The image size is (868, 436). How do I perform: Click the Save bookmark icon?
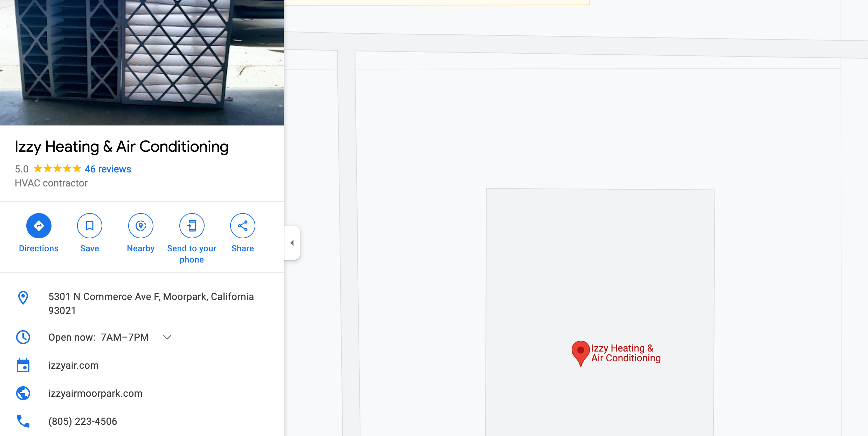tap(90, 226)
